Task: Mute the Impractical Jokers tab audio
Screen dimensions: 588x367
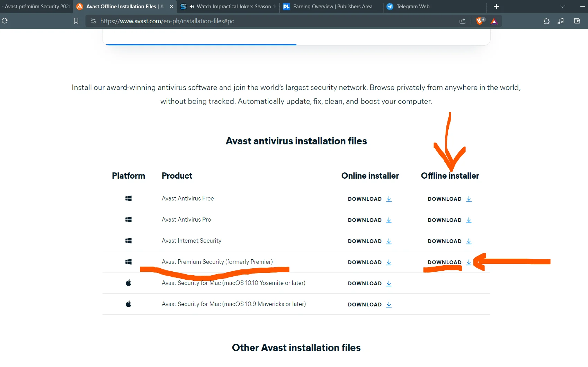Action: pos(191,7)
